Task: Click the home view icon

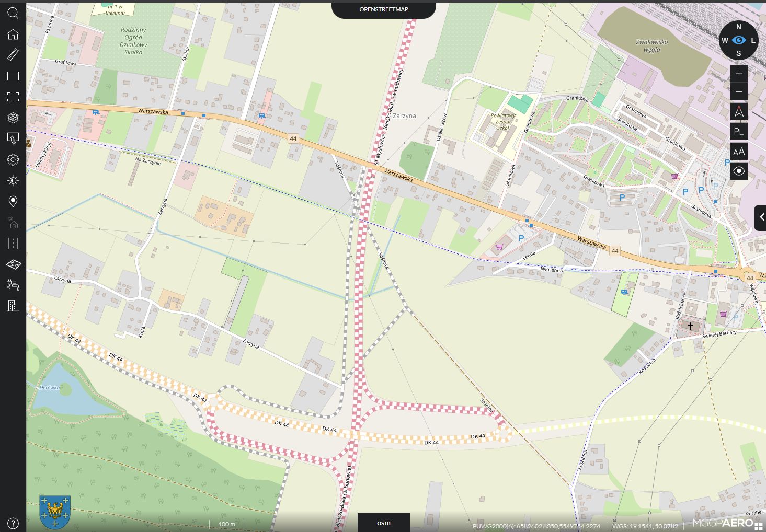Action: tap(13, 34)
